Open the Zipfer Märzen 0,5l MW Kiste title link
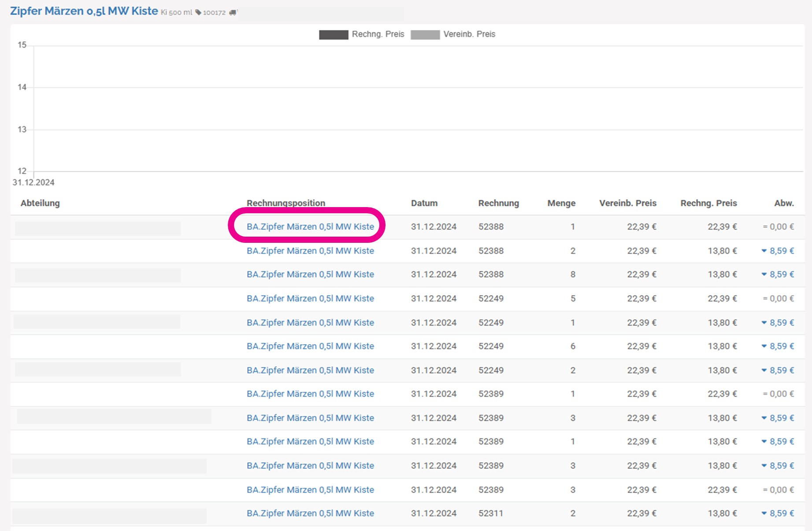Image resolution: width=812 pixels, height=531 pixels. coord(84,11)
